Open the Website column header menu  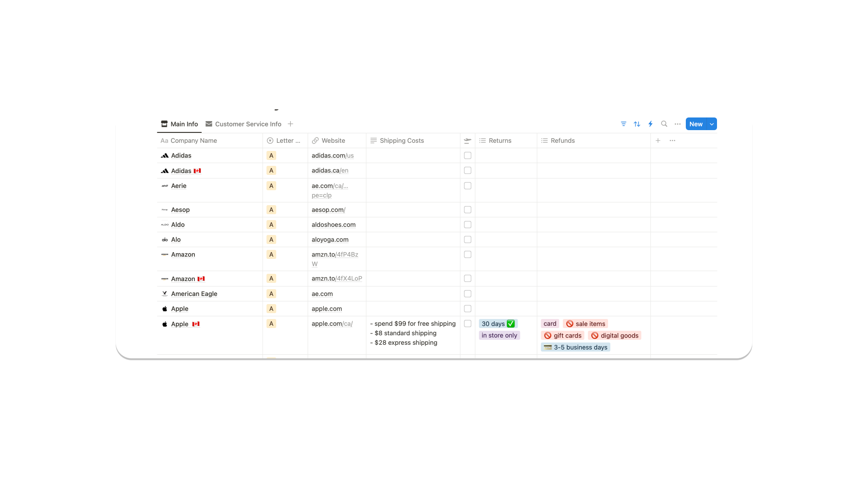(337, 141)
